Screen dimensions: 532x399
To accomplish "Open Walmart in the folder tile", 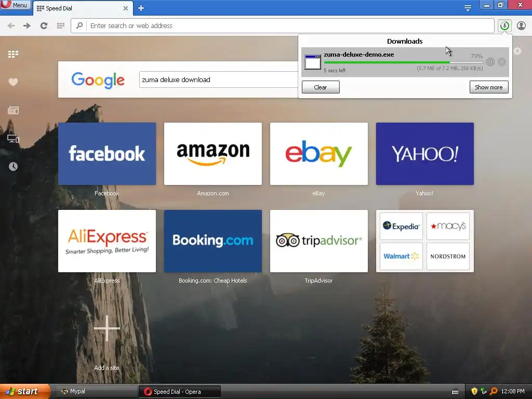I will coord(401,256).
